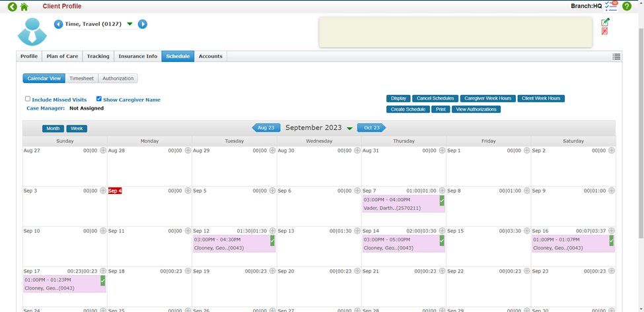This screenshot has height=312, width=644.
Task: Toggle to Week calendar view
Action: [77, 129]
